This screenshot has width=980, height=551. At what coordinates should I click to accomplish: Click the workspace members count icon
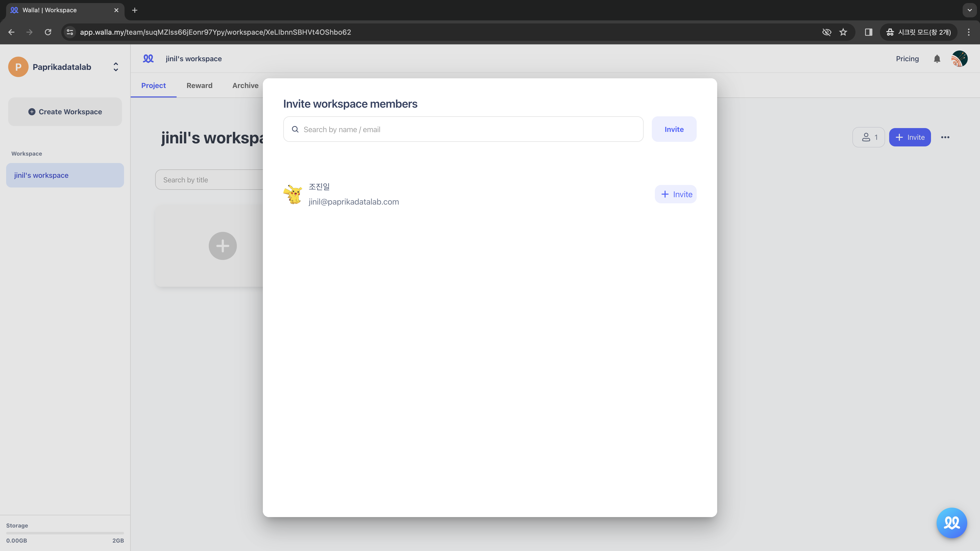[868, 137]
